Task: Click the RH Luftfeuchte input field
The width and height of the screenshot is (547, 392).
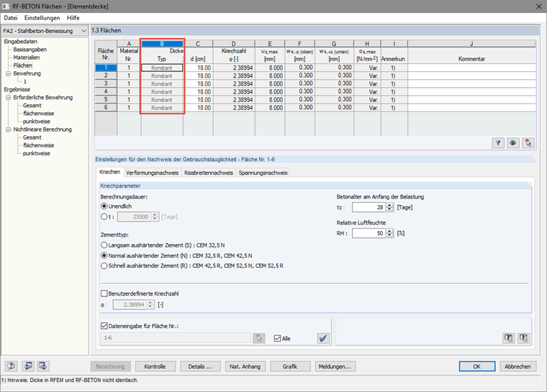Action: point(369,233)
